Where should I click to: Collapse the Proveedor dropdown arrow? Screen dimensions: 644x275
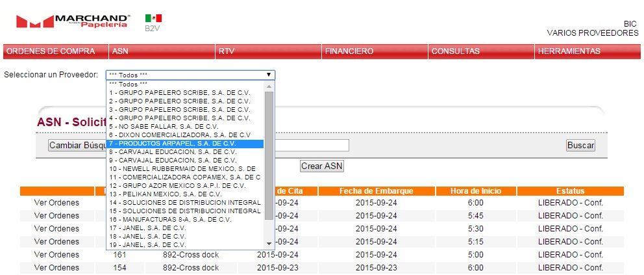point(269,75)
